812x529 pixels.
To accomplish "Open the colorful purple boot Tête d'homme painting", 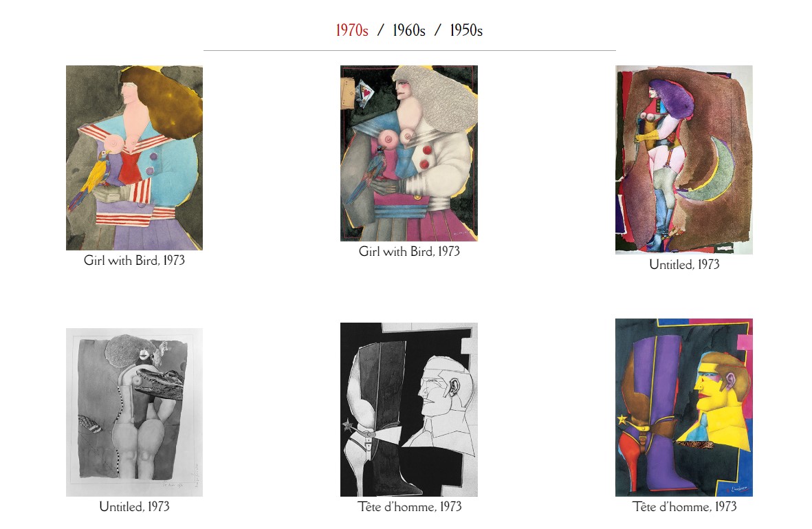I will (683, 408).
